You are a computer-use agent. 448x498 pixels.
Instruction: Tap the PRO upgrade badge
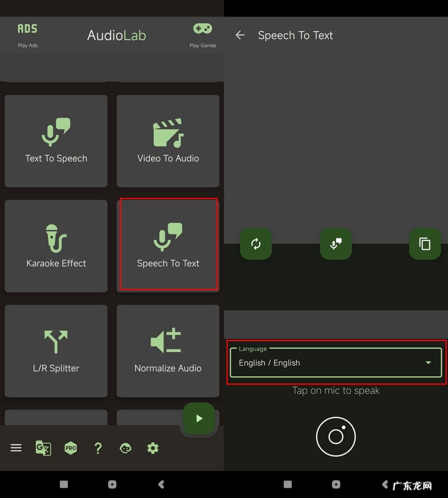tap(71, 448)
